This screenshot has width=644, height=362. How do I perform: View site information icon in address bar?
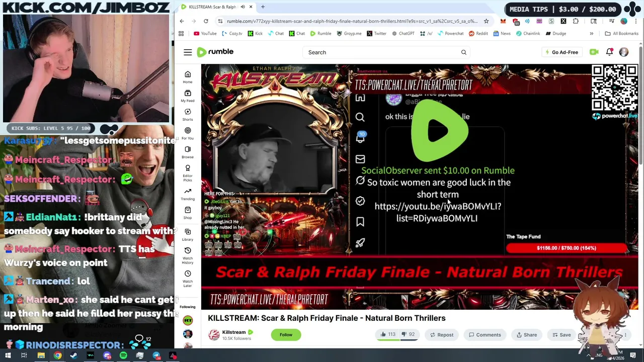coord(220,21)
